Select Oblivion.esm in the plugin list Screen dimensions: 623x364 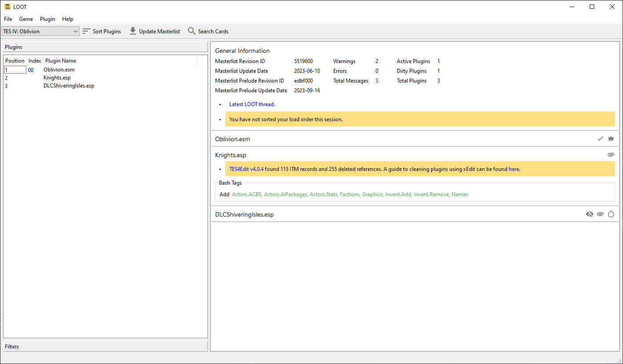click(x=59, y=70)
